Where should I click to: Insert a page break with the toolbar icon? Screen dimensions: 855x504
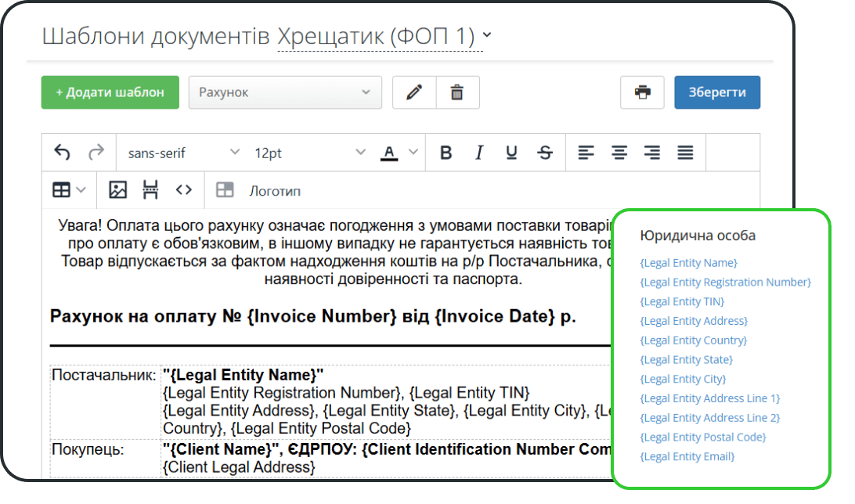tap(150, 189)
